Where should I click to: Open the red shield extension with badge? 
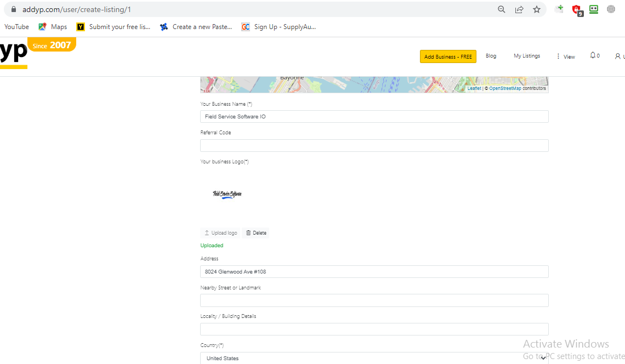point(577,10)
